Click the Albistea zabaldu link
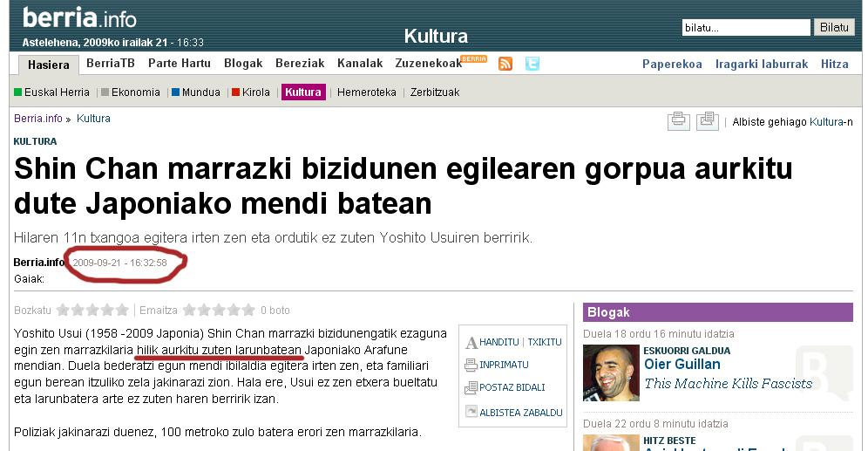The height and width of the screenshot is (451, 868). click(x=521, y=413)
